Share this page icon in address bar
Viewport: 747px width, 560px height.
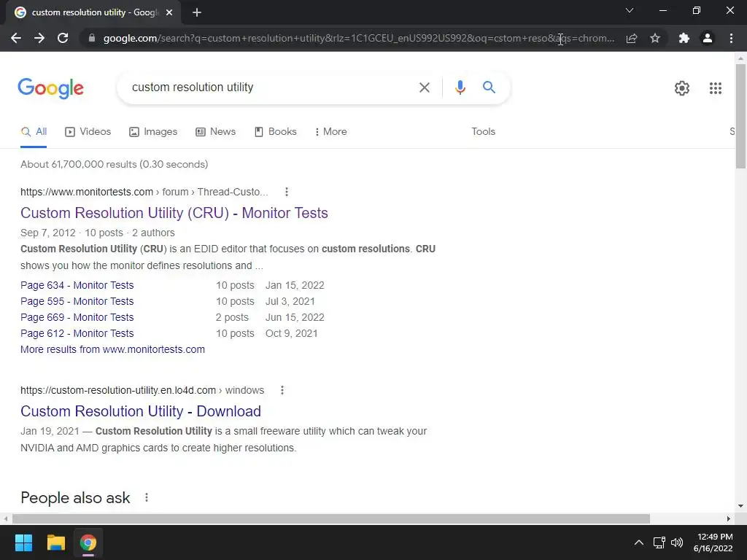[632, 38]
